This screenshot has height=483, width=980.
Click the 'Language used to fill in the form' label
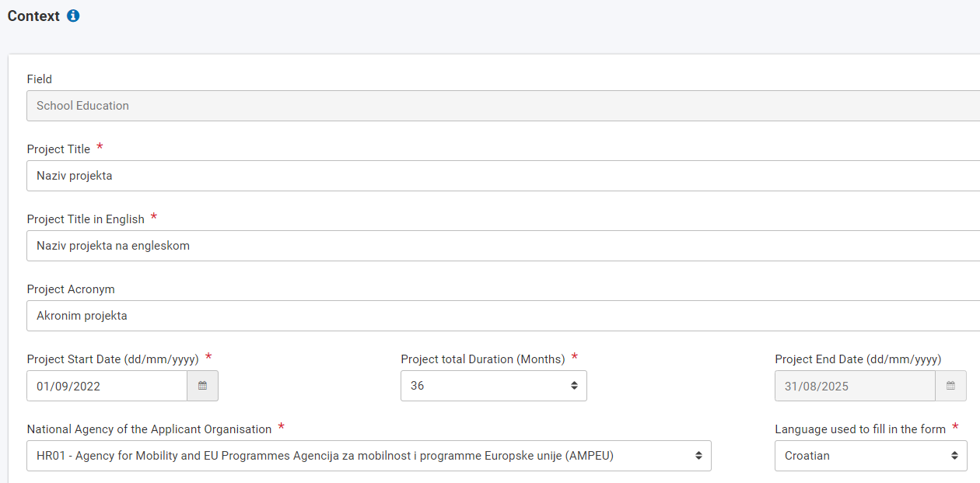pyautogui.click(x=859, y=429)
